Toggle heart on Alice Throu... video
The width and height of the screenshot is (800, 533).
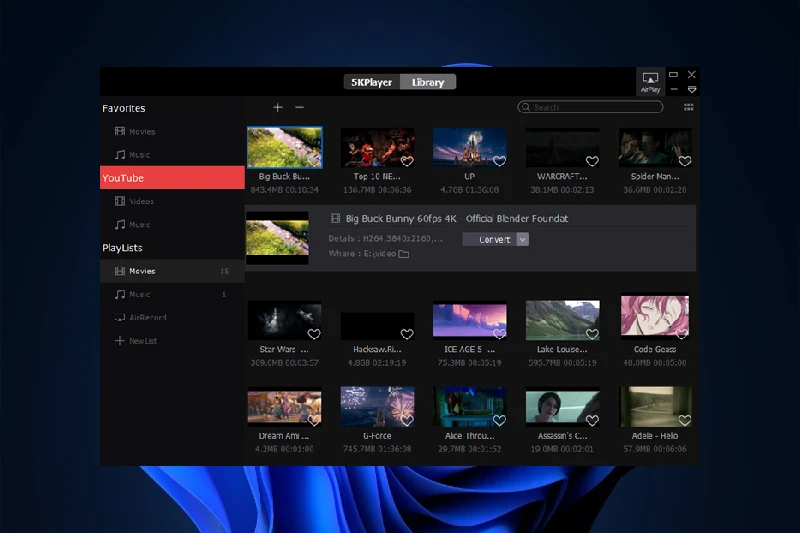(499, 421)
